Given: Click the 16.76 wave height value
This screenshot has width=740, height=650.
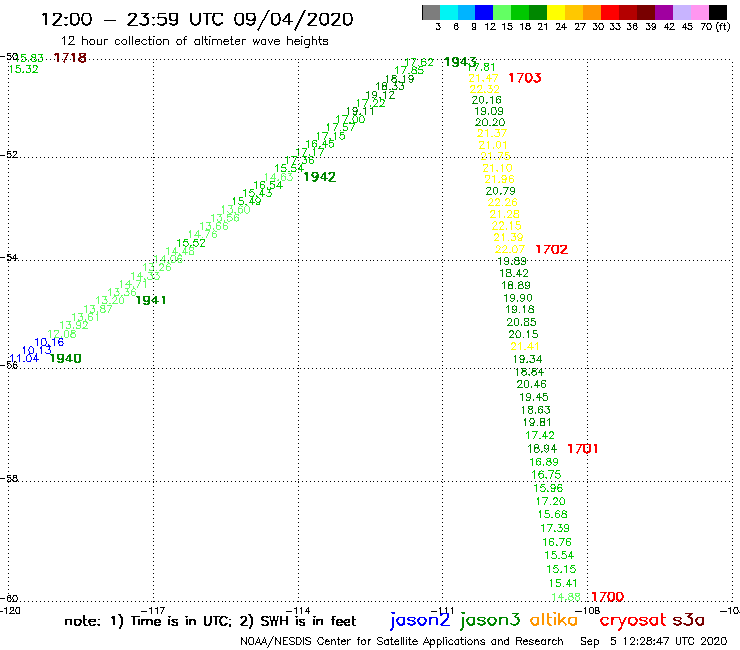Looking at the screenshot, I should pyautogui.click(x=557, y=542).
